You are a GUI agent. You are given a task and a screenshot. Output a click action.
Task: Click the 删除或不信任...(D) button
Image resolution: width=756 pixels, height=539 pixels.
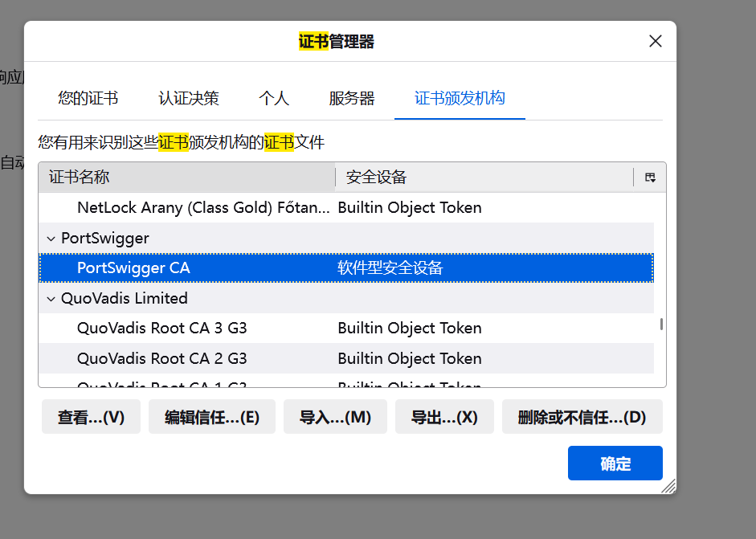pyautogui.click(x=582, y=417)
